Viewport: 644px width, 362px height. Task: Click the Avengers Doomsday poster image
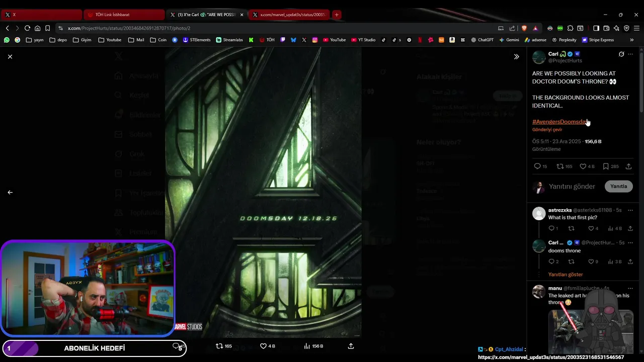pos(263,192)
